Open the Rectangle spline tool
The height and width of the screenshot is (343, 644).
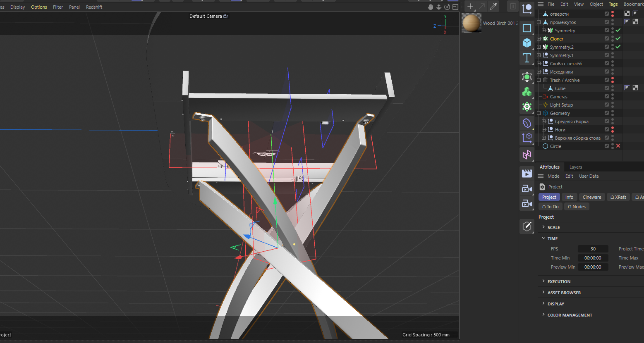pos(527,28)
